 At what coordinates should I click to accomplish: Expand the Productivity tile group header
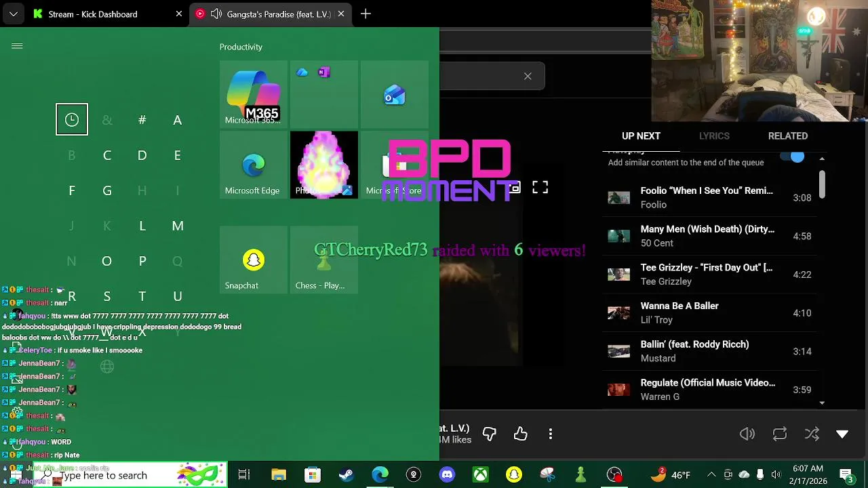click(x=241, y=47)
